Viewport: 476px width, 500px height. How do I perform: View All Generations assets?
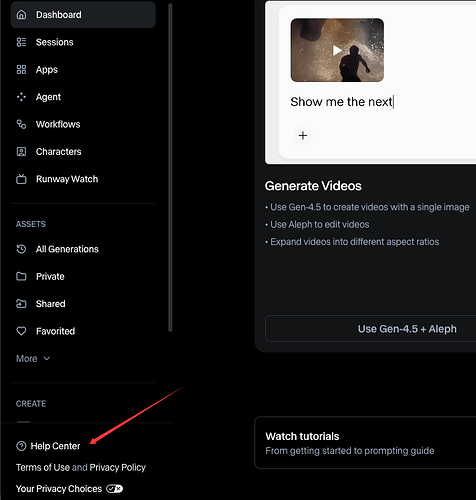point(83,249)
